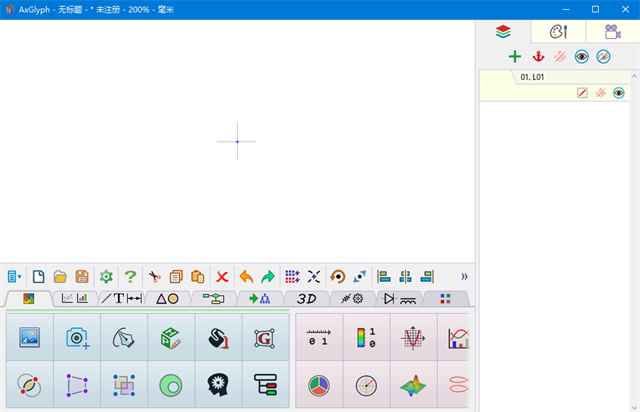The height and width of the screenshot is (412, 640).
Task: Click the red anchor layer icon
Action: tap(538, 56)
